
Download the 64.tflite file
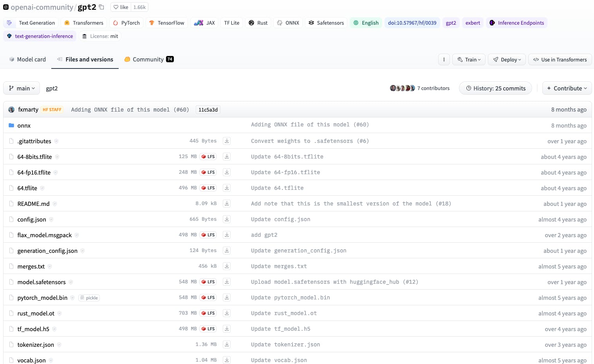pyautogui.click(x=227, y=188)
